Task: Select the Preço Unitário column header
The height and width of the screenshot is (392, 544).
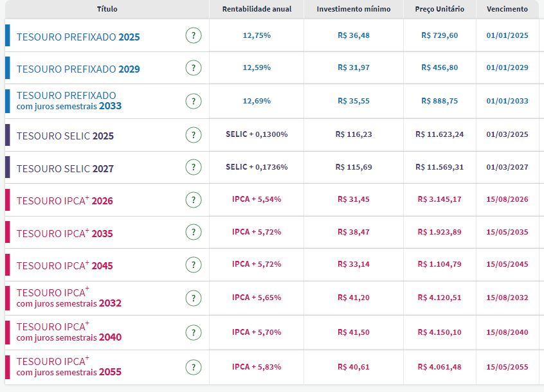Action: click(x=440, y=9)
